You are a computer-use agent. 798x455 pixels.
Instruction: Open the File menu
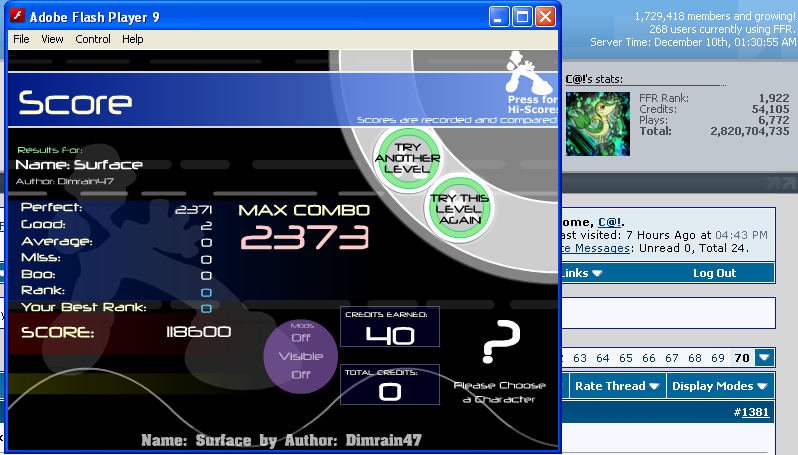[21, 39]
